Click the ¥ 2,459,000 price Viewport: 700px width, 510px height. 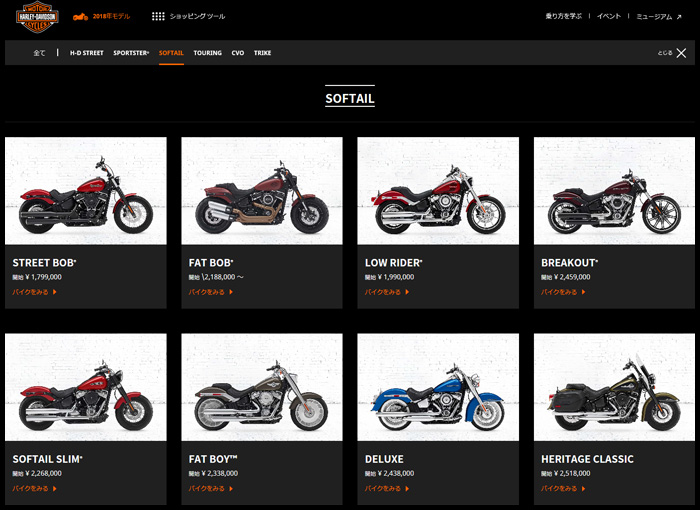coord(572,277)
